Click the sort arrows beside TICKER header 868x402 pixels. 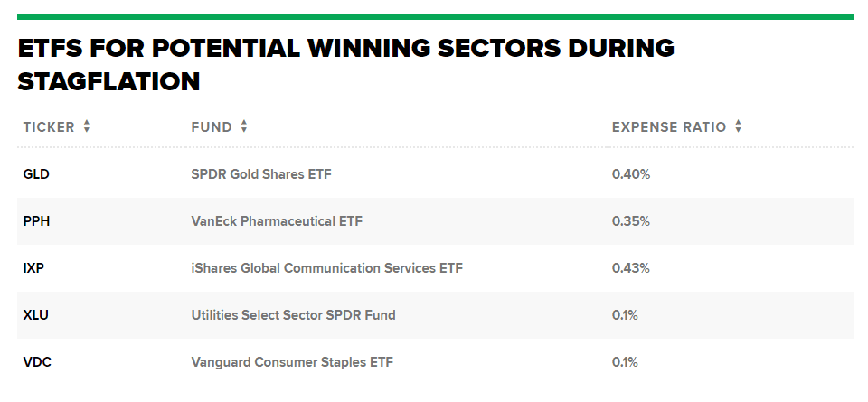tap(87, 127)
